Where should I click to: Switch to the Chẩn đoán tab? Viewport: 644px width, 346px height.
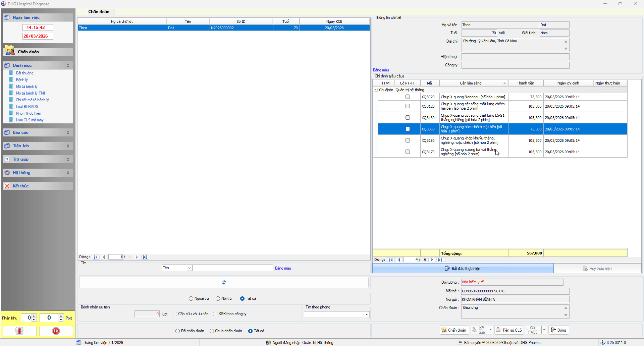pyautogui.click(x=99, y=12)
